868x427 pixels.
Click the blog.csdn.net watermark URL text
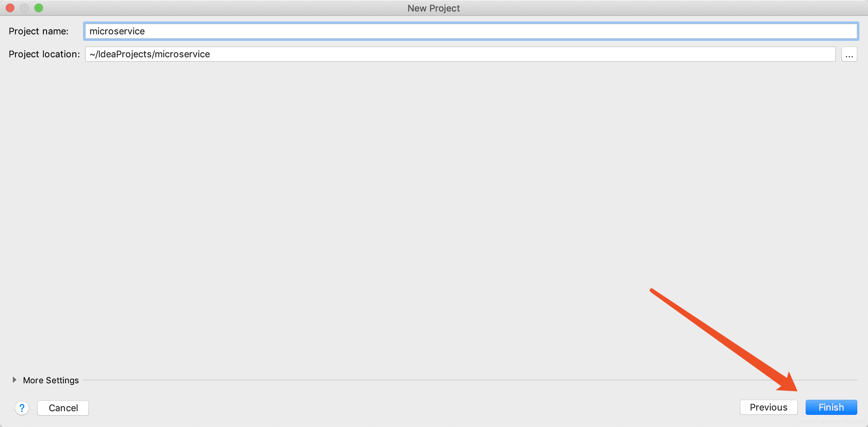click(830, 421)
